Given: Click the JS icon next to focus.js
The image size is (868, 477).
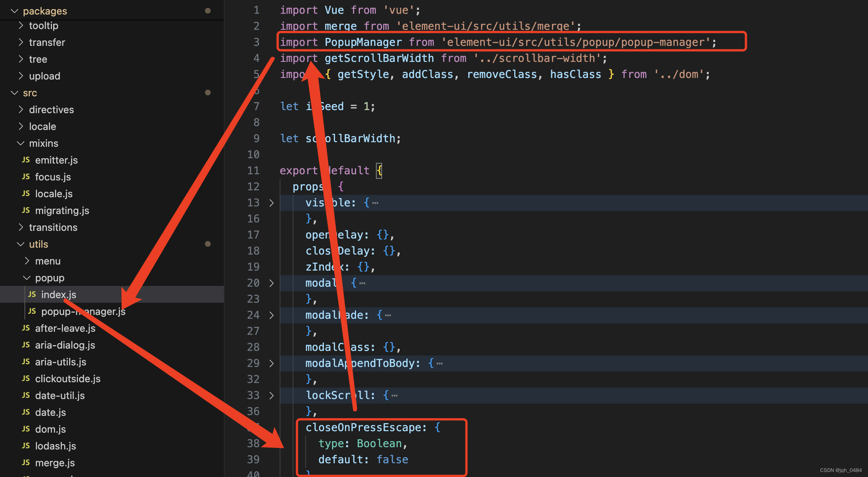Looking at the screenshot, I should click(26, 177).
